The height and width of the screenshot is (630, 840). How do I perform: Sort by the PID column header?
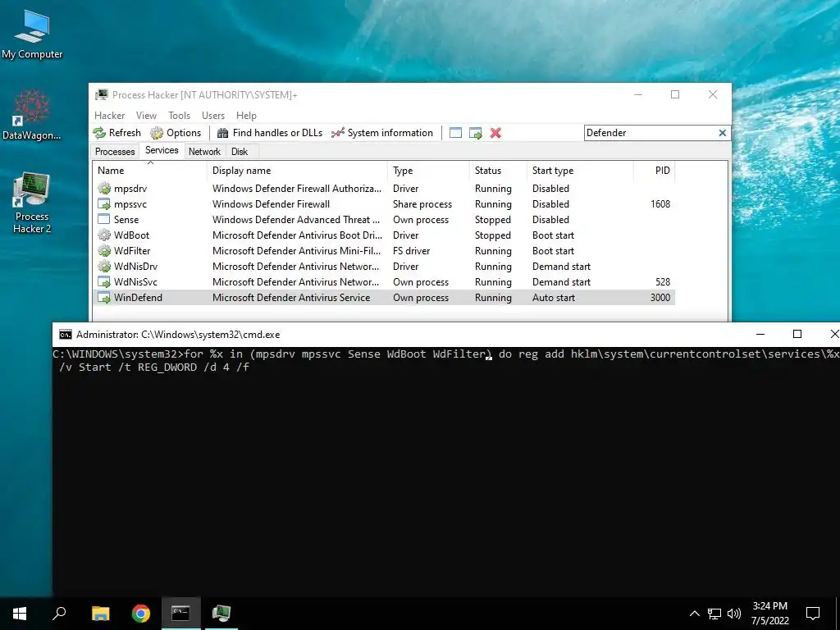[654, 171]
